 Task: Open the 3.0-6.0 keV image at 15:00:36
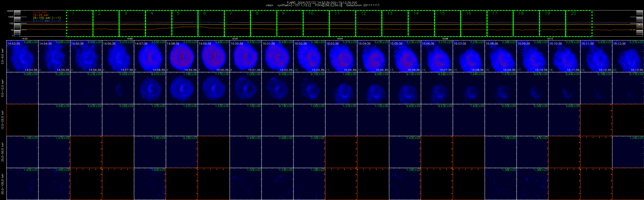pos(245,56)
